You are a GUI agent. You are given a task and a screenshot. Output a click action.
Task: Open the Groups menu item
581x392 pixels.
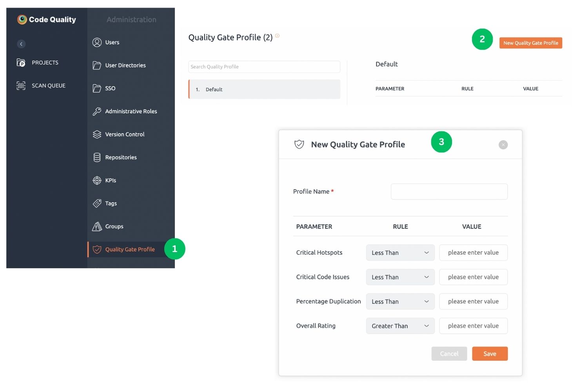pyautogui.click(x=114, y=227)
